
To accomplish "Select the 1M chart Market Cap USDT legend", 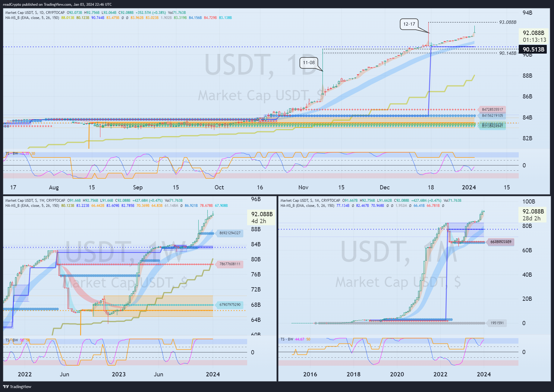I will (371, 201).
